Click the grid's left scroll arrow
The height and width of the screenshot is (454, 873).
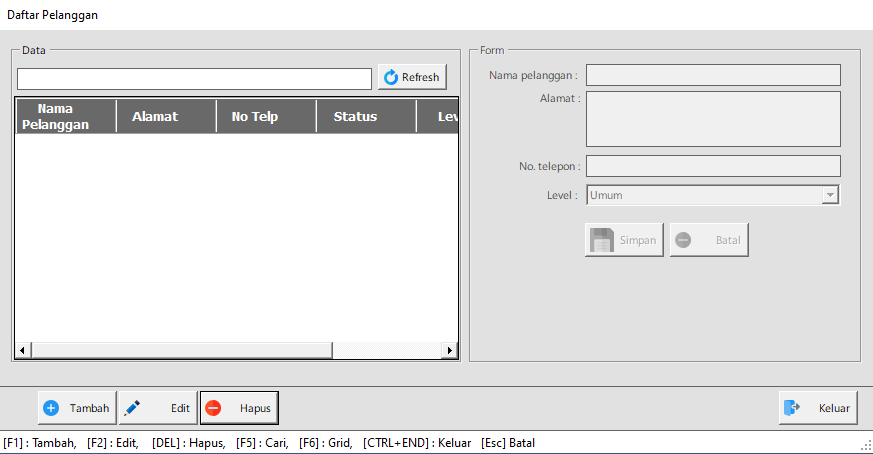point(22,350)
